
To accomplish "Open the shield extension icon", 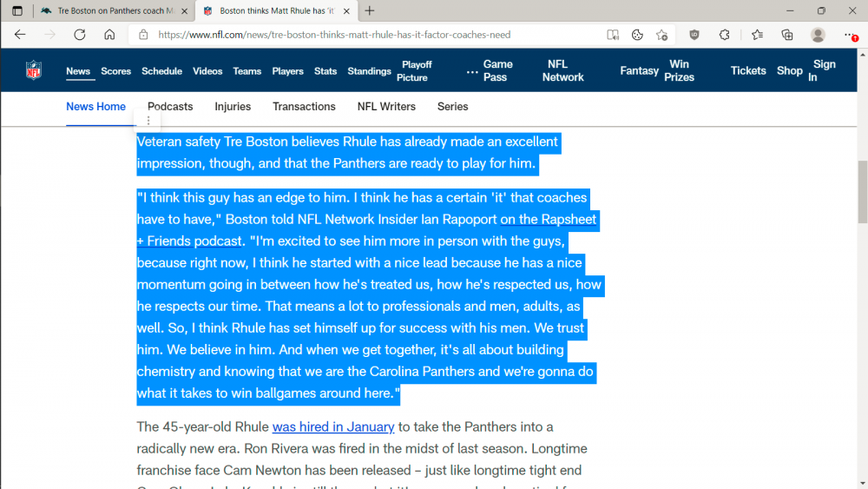I will [x=694, y=35].
